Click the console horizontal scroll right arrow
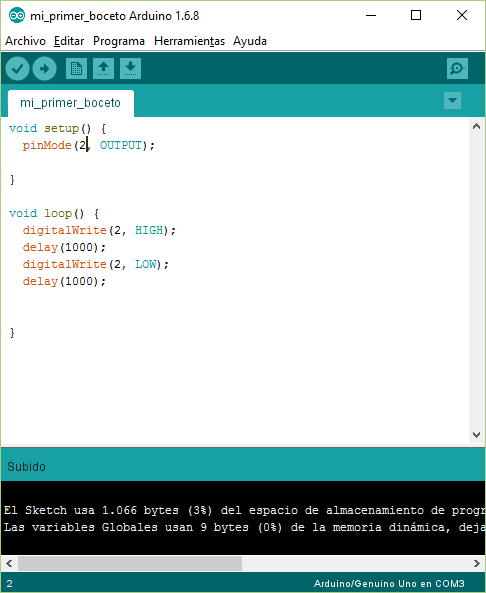Image resolution: width=486 pixels, height=593 pixels. [x=477, y=564]
